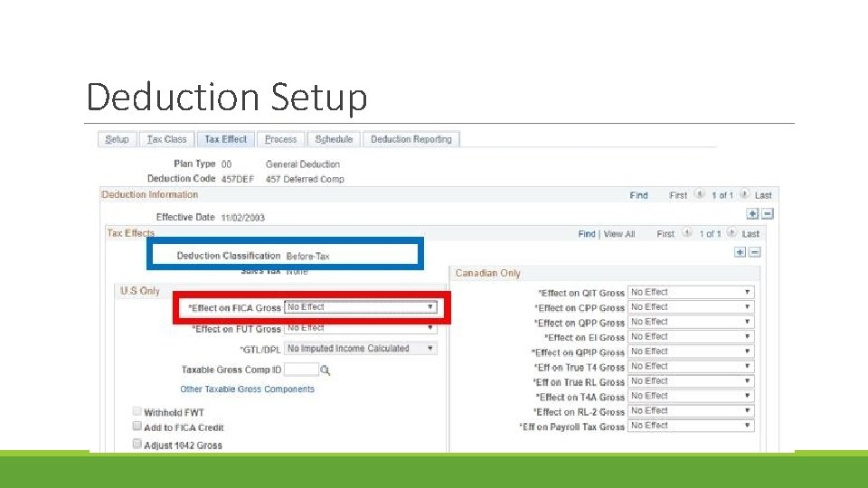Click the 11/02/2003 effective date value
Screen dimensions: 868x488
click(242, 218)
